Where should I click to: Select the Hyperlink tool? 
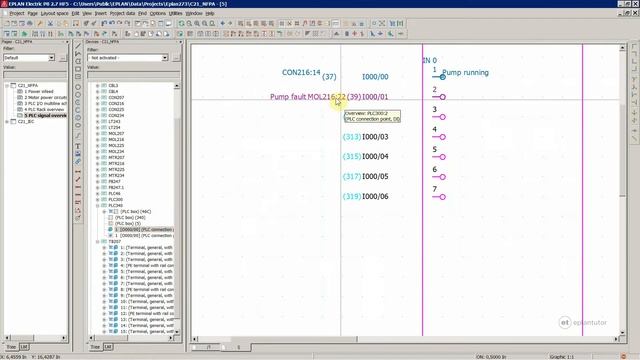coord(78,161)
